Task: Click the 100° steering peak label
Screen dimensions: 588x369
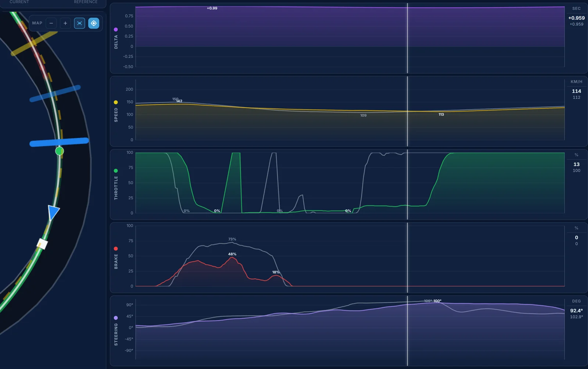Action: (x=437, y=301)
